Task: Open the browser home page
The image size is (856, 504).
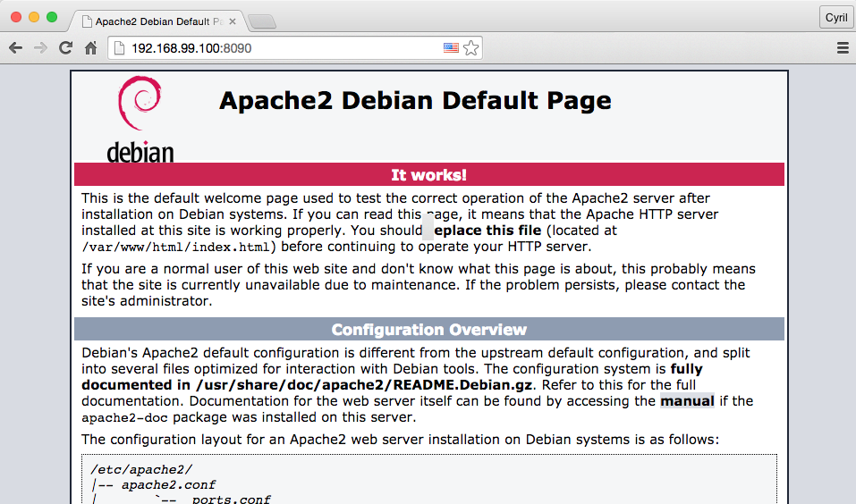Action: (x=90, y=48)
